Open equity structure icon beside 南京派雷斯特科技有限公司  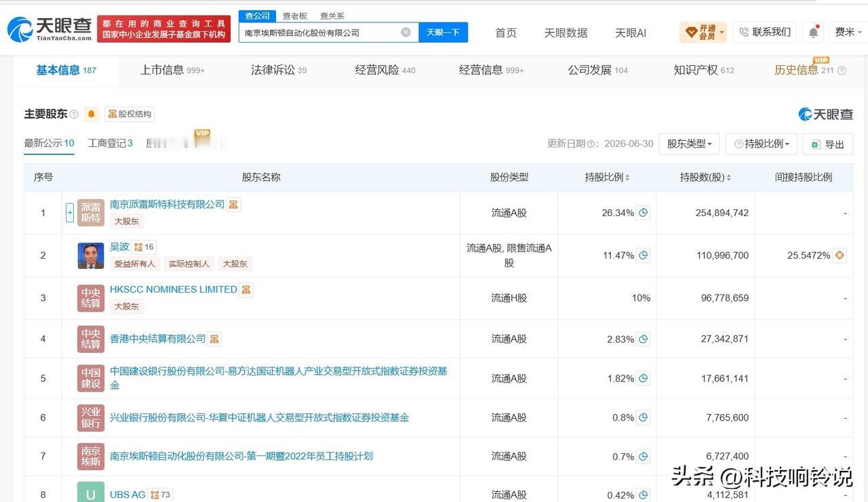[233, 205]
